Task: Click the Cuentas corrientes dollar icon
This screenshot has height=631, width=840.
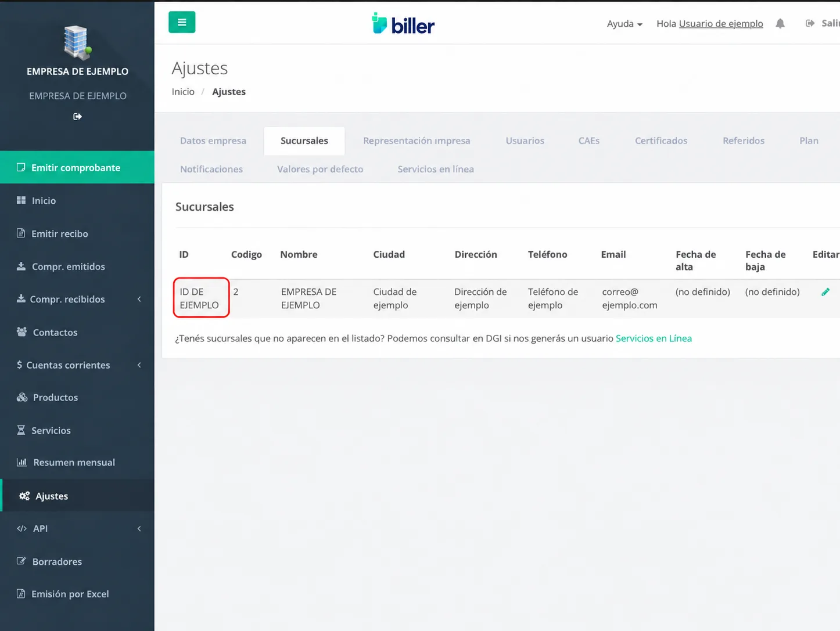Action: (20, 365)
